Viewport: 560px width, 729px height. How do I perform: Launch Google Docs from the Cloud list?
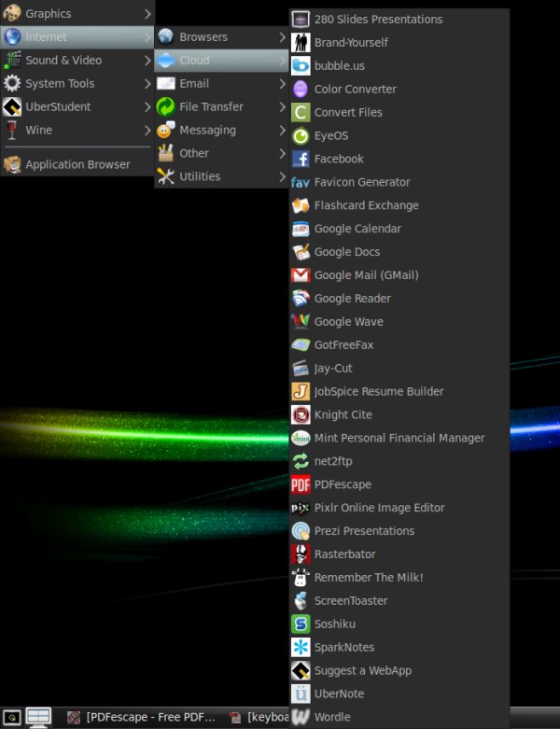point(346,252)
